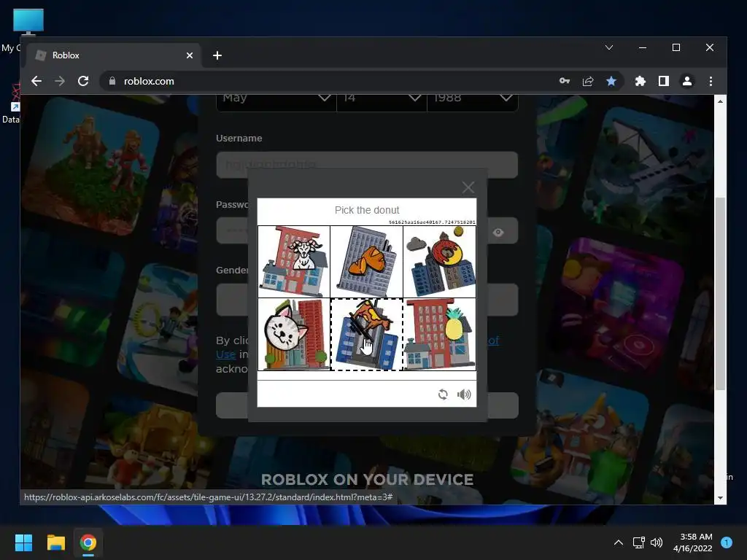Restart the captcha challenge

[443, 394]
